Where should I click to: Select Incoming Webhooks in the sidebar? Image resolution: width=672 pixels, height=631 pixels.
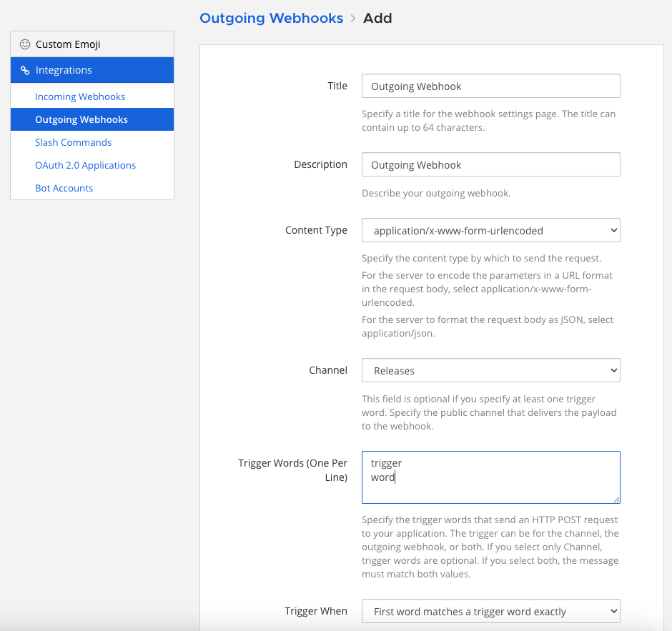(x=79, y=96)
